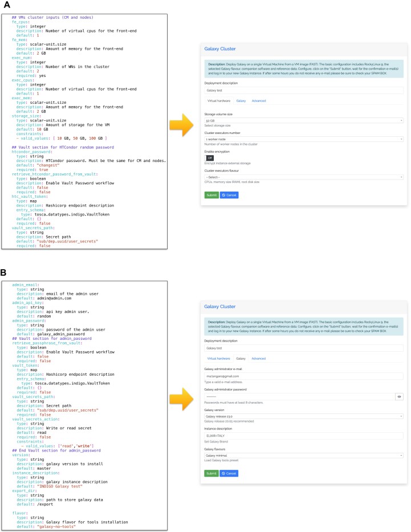Click Deployment description field above encryption settings
The width and height of the screenshot is (411, 532).
[x=303, y=90]
